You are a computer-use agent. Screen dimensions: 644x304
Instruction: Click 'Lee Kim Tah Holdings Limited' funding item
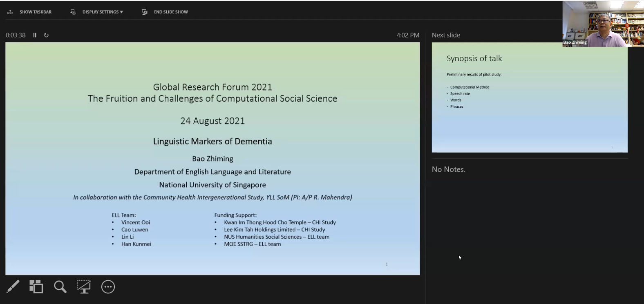coord(275,230)
